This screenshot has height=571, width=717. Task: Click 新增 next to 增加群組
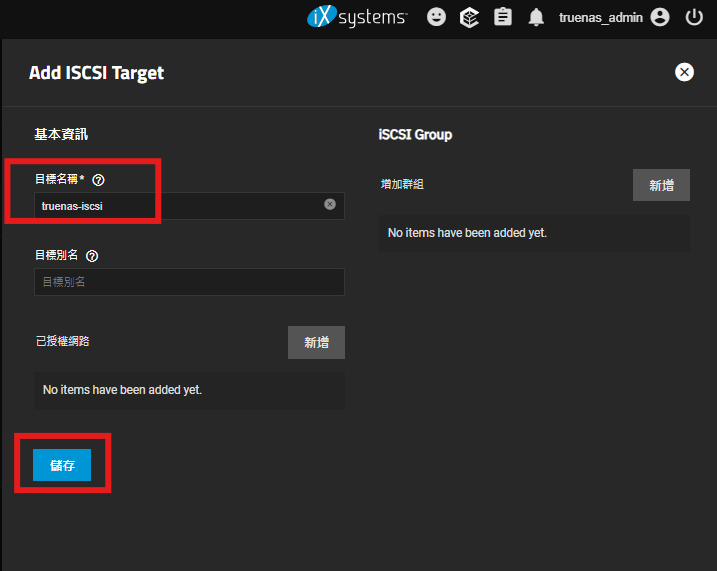point(661,185)
